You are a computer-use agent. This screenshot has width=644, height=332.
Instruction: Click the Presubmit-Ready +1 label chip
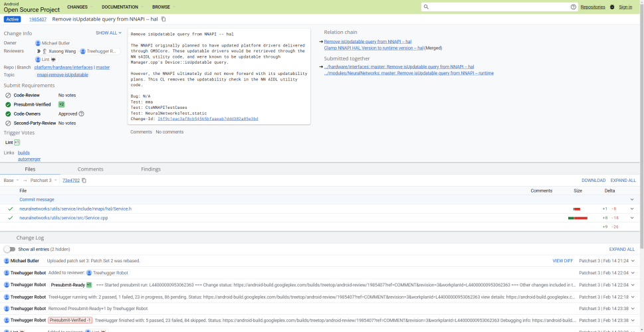(70, 285)
